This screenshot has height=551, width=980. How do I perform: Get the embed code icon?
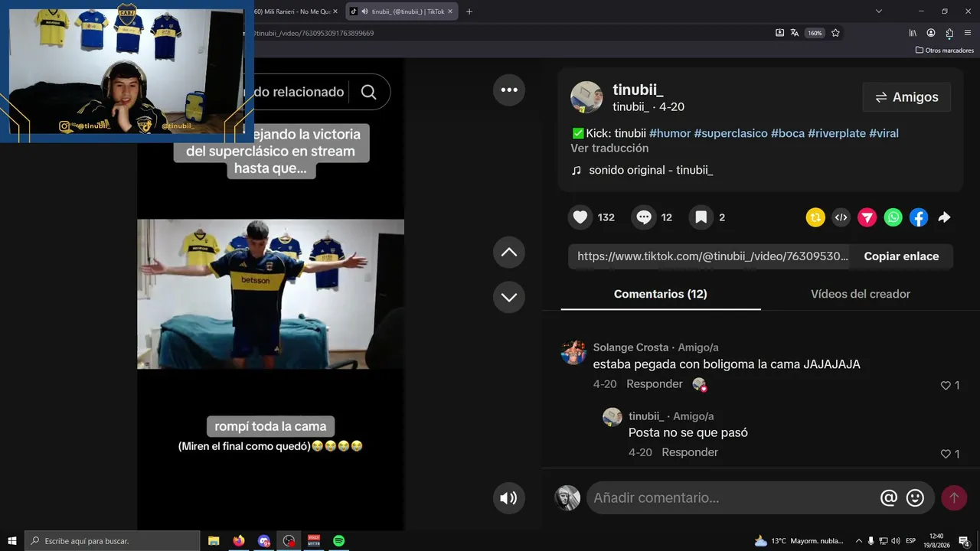pyautogui.click(x=841, y=217)
